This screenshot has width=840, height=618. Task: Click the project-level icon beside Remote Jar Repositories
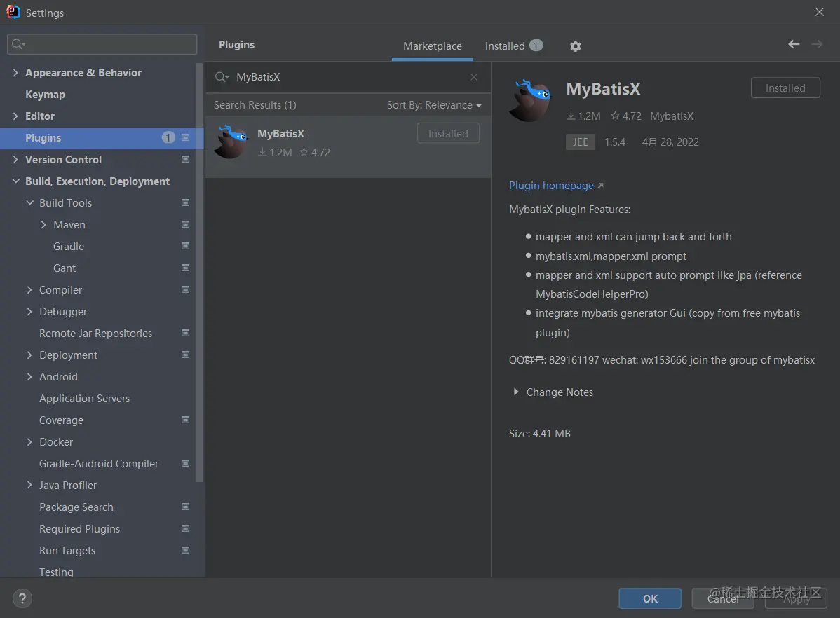185,333
